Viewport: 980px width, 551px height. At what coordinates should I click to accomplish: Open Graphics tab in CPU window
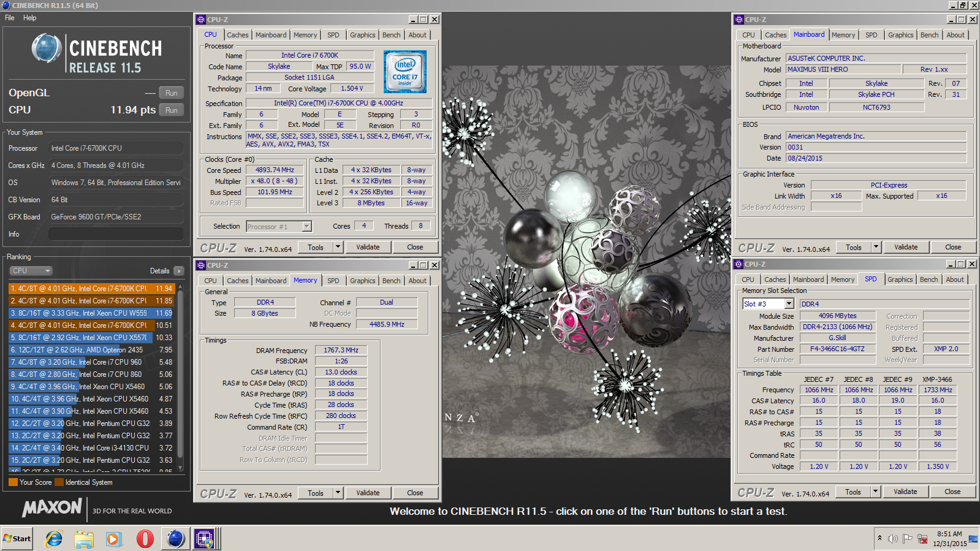[x=363, y=35]
